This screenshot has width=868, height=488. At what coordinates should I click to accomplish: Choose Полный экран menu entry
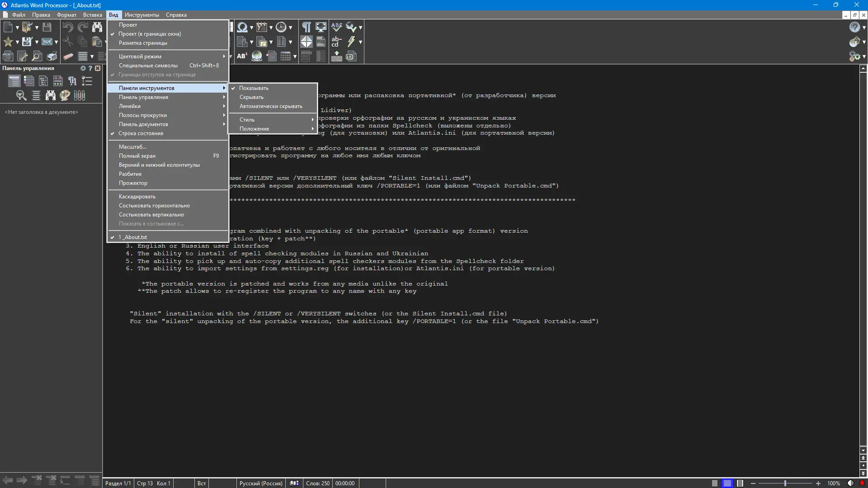point(137,156)
